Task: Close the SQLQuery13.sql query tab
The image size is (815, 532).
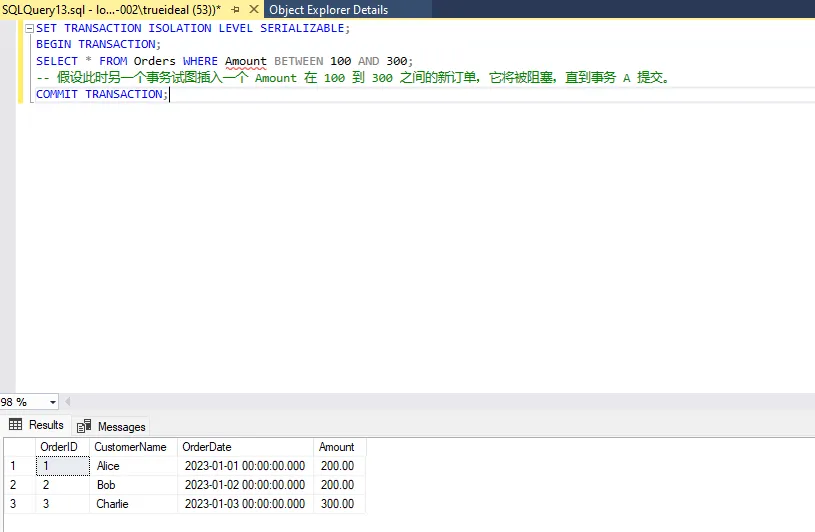Action: pos(253,9)
